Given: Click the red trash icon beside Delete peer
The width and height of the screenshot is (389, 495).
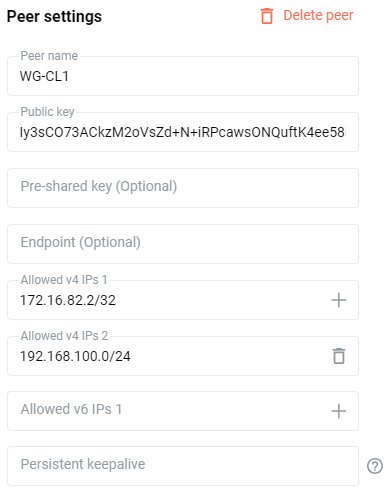Looking at the screenshot, I should (x=267, y=16).
